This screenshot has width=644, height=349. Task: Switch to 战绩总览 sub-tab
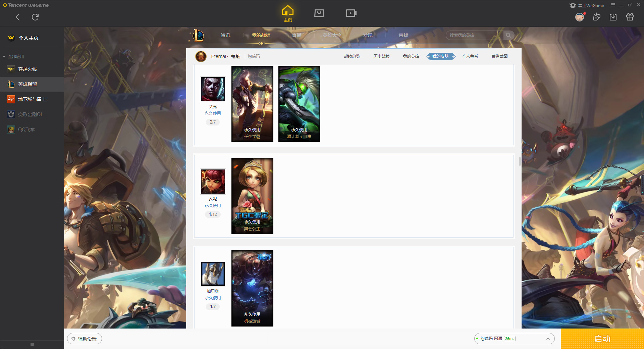click(x=352, y=56)
